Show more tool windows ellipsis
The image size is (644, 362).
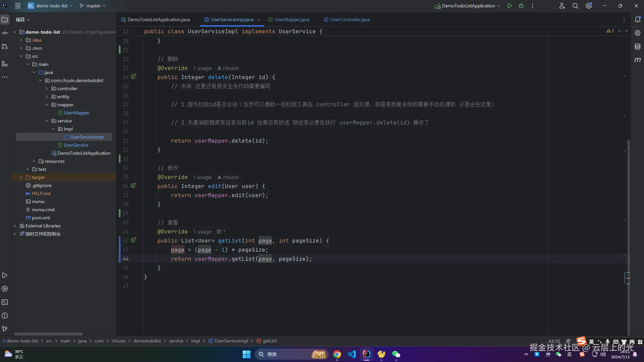click(5, 77)
